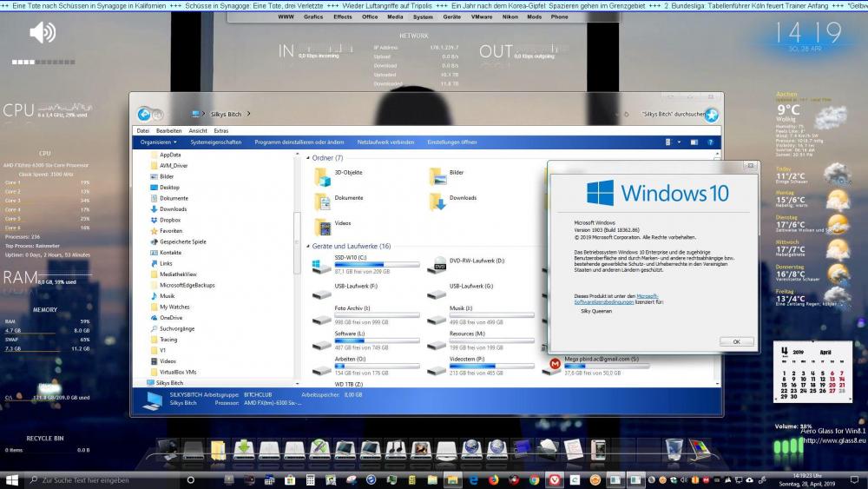Click the Explorer back navigation arrow
Image resolution: width=868 pixels, height=489 pixels.
tap(144, 114)
